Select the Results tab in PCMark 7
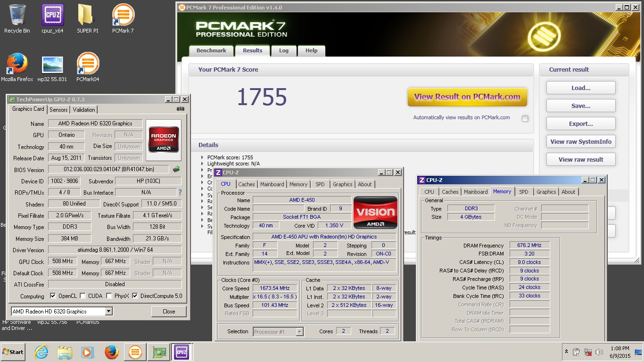 (253, 50)
